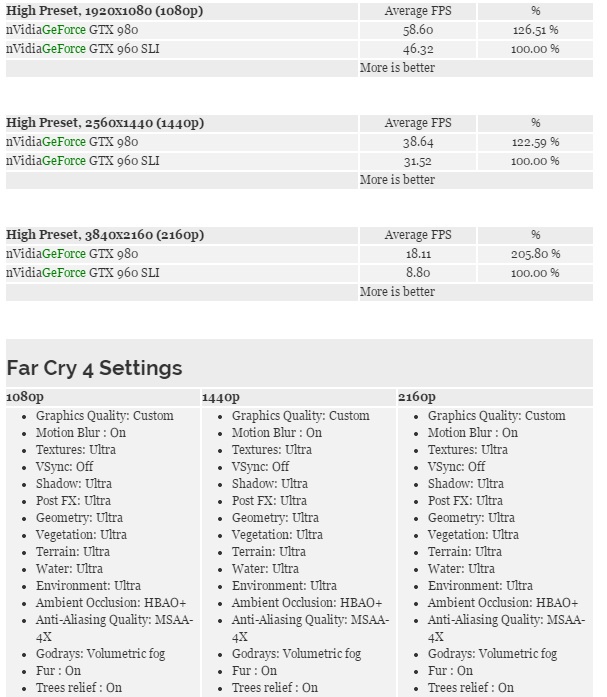Click GeForce link in 1440p GTX 980 row
607x697 pixels.
point(64,142)
